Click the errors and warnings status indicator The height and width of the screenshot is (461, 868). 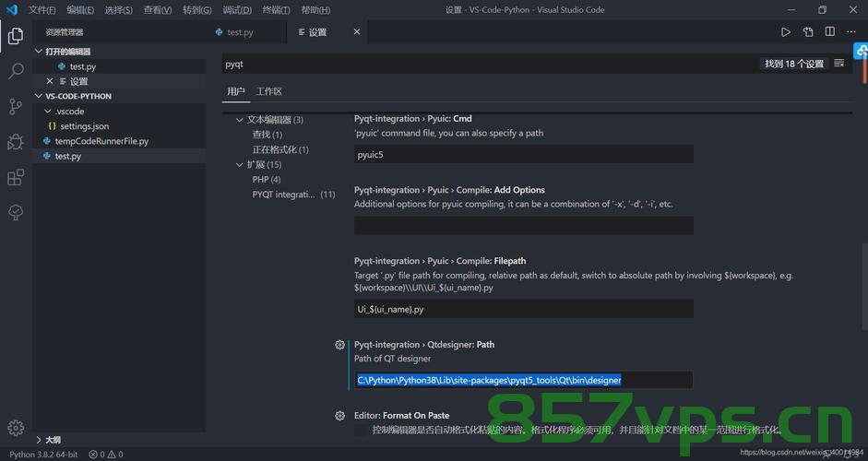[106, 455]
